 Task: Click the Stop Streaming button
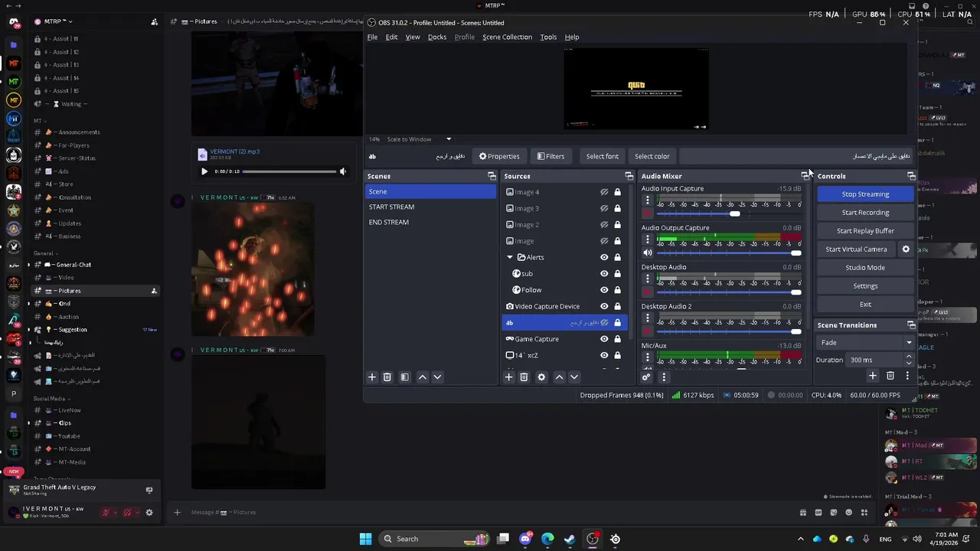pos(865,194)
